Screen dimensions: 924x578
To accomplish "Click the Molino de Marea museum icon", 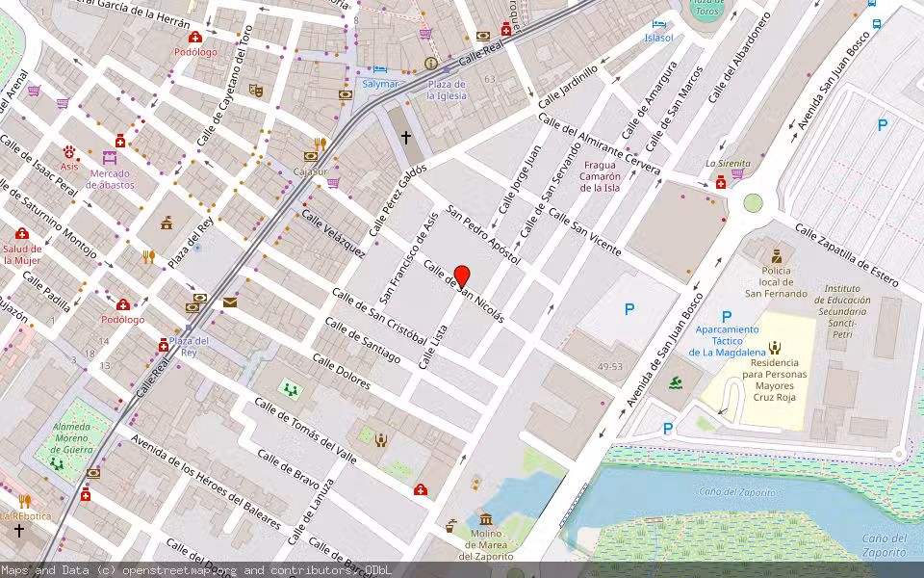I will tap(486, 519).
